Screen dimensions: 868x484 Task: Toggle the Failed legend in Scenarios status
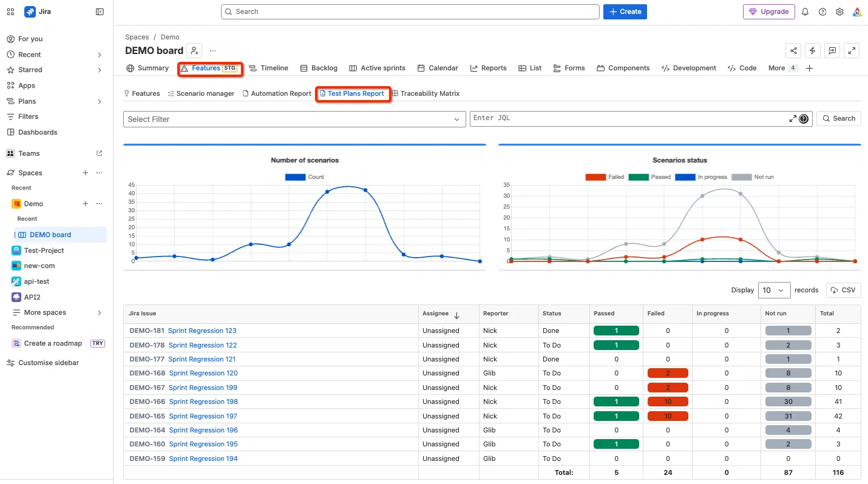(x=605, y=177)
